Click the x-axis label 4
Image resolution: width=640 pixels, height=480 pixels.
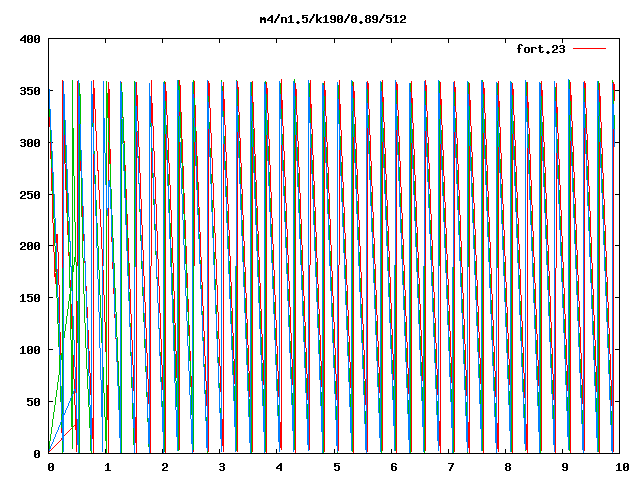(279, 467)
